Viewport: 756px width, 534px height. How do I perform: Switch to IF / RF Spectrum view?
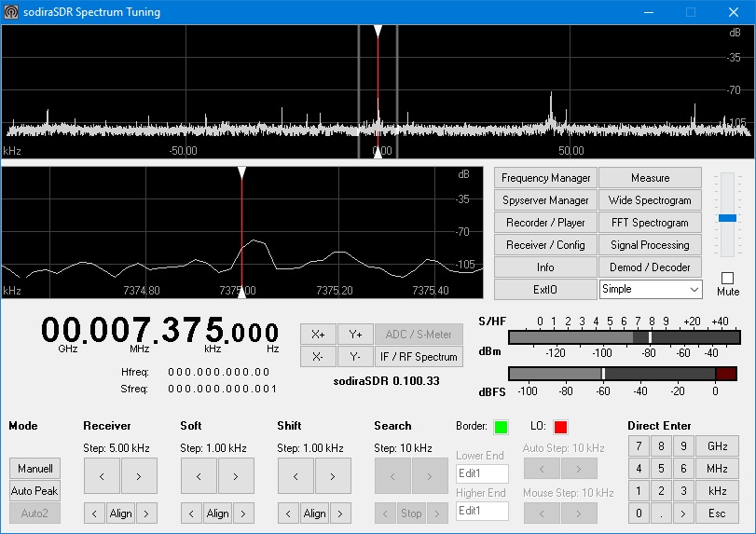click(x=419, y=357)
